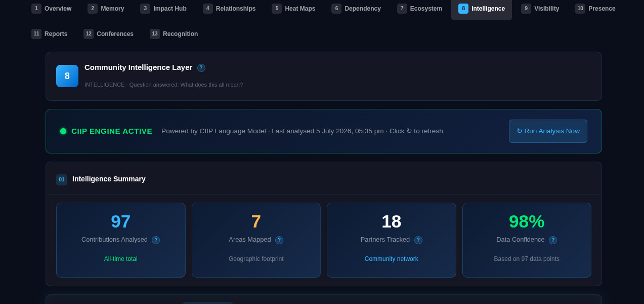This screenshot has height=304, width=644.
Task: Click the Community network link
Action: coord(392,259)
